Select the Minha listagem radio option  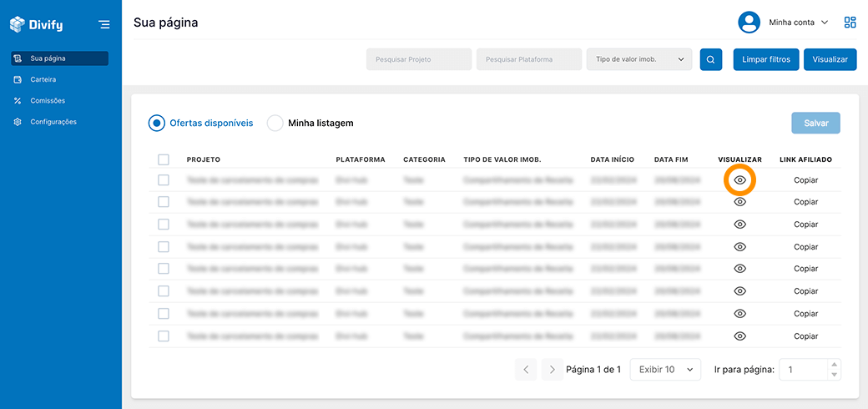[x=310, y=123]
